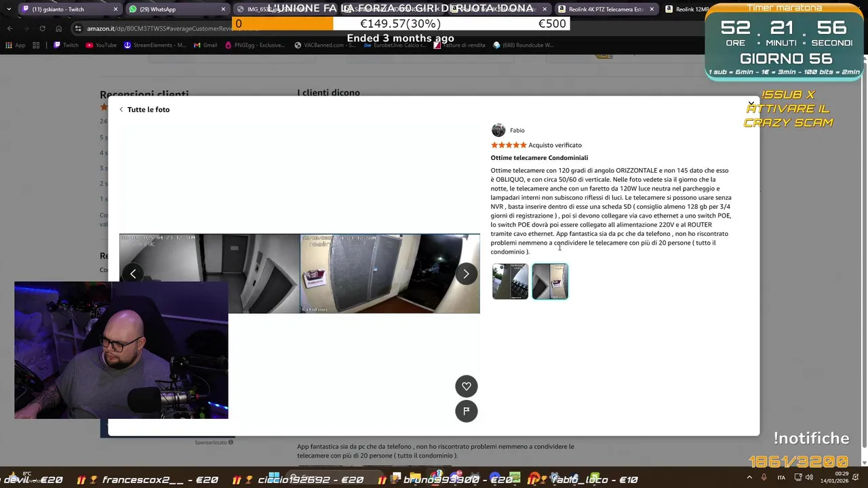
Task: Open Gmail bookmark
Action: pos(205,45)
